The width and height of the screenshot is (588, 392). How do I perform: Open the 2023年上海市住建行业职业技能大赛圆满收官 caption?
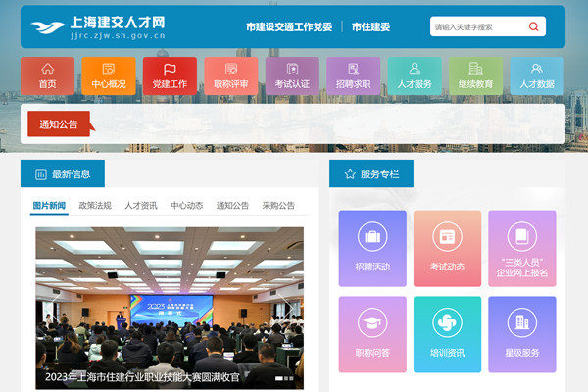(142, 377)
